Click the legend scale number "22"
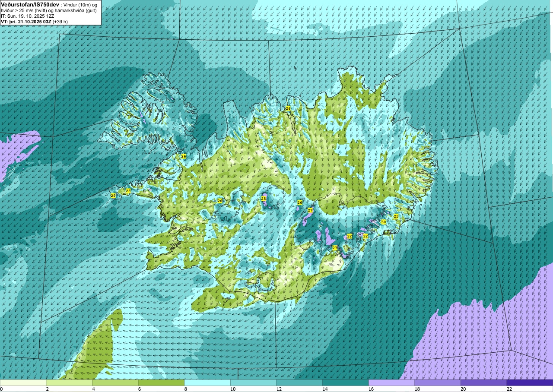 (509, 389)
